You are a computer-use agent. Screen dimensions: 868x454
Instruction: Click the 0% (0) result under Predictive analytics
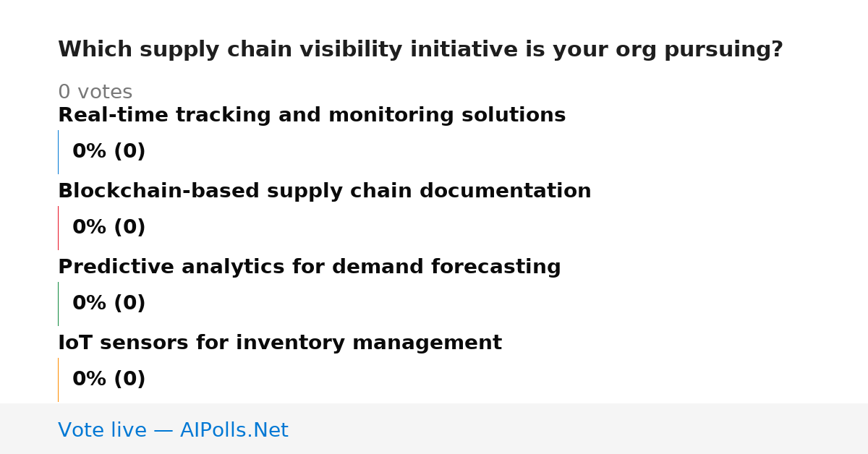109,304
